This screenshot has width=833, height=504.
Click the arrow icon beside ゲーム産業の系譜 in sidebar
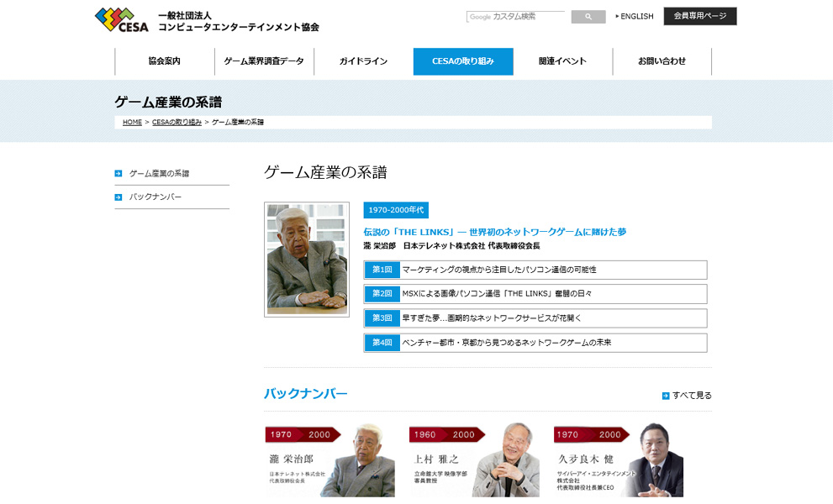coord(118,174)
